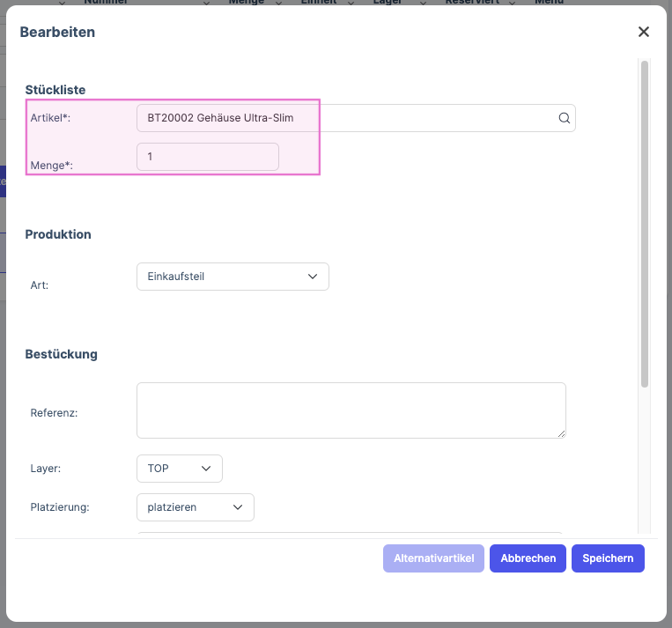
Task: Click the Art: label under Produktion
Action: pos(39,284)
